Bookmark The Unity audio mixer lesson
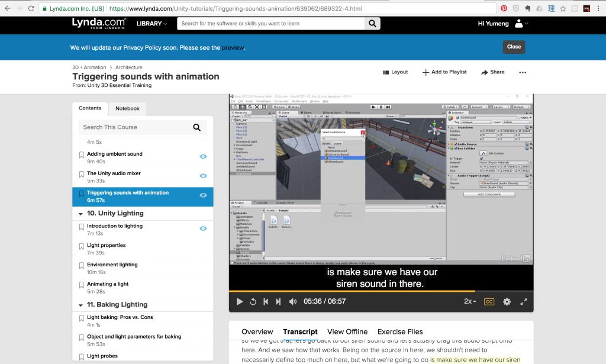This screenshot has height=364, width=606. (x=82, y=174)
